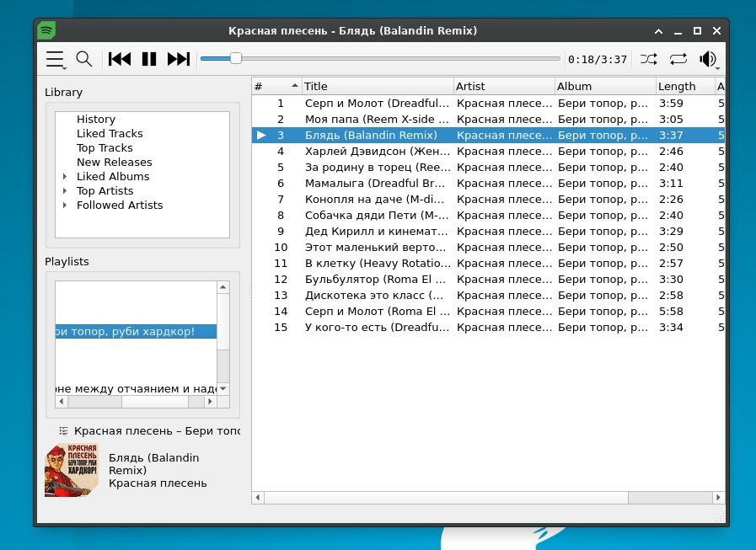Select track 'За родину в торец'
This screenshot has width=756, height=550.
pos(488,168)
